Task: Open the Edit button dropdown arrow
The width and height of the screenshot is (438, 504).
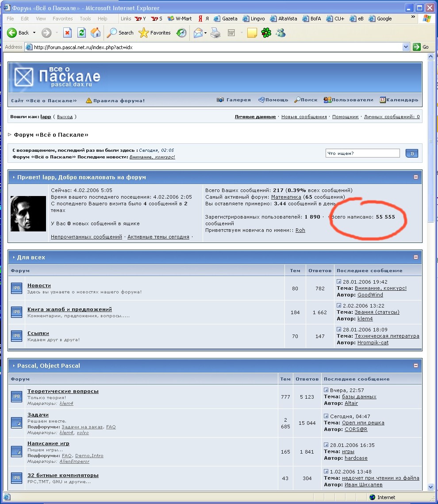Action: tap(241, 33)
